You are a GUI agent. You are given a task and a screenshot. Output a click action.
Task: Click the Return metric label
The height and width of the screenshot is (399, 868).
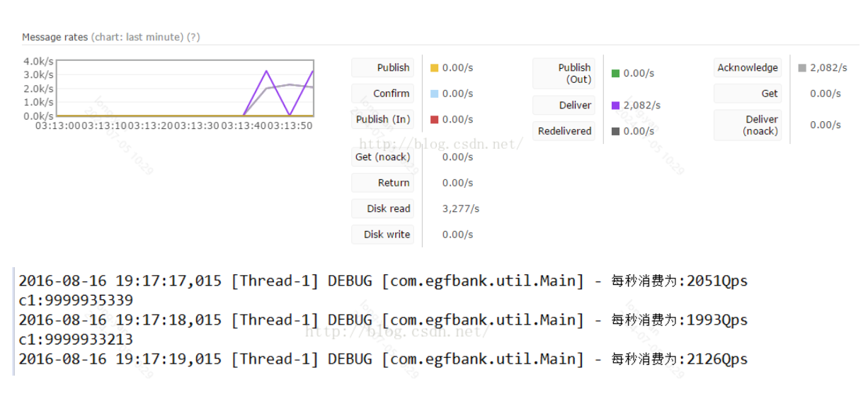tap(383, 183)
